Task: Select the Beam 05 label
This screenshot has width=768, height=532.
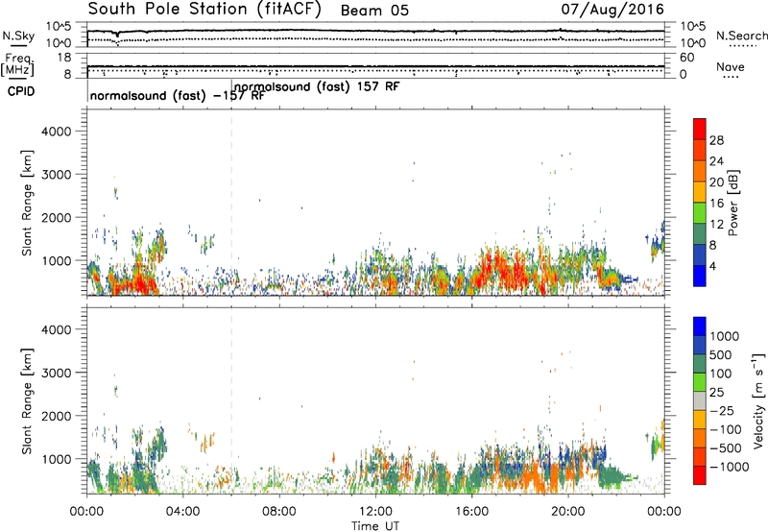Action: tap(374, 11)
